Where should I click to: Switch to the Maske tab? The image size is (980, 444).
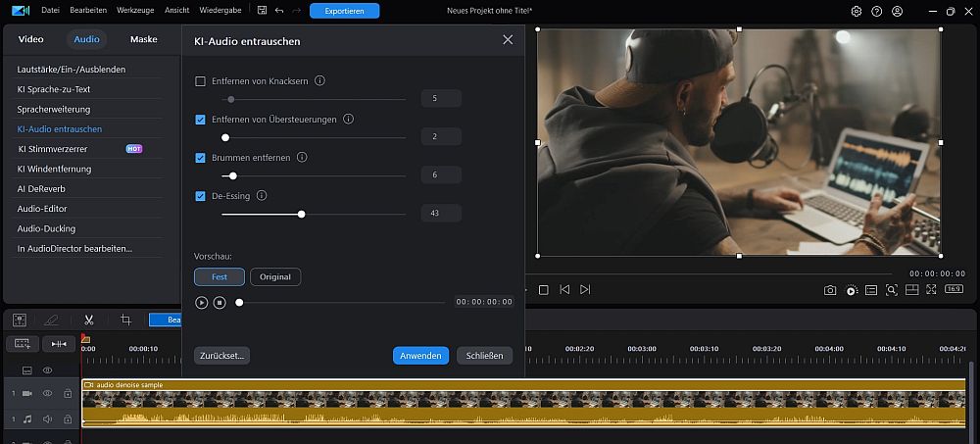click(144, 39)
